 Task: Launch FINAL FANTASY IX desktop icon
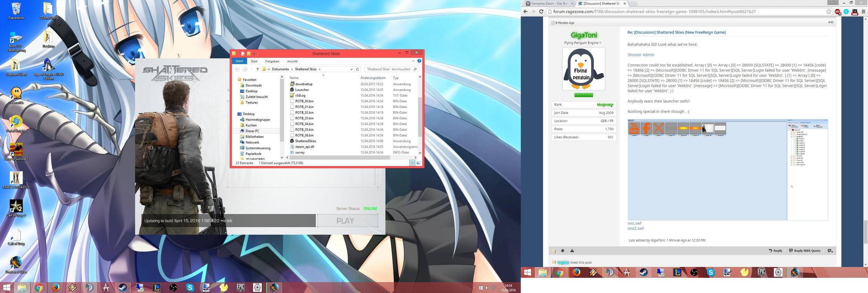[16, 180]
